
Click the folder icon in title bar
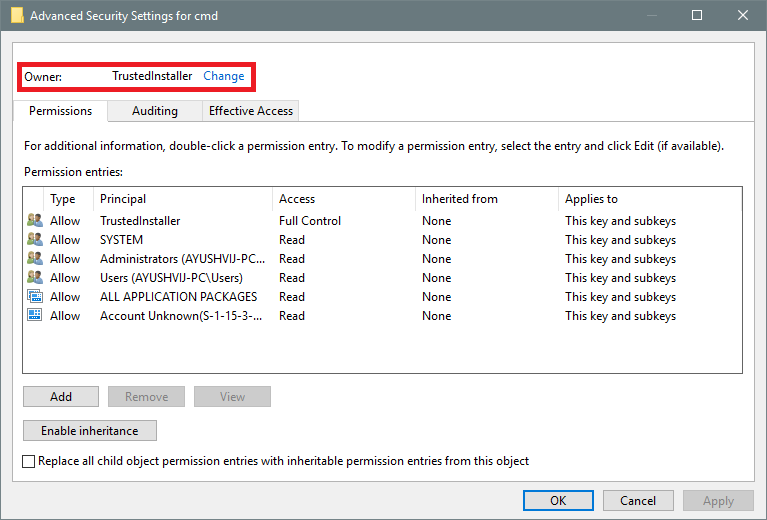(17, 16)
